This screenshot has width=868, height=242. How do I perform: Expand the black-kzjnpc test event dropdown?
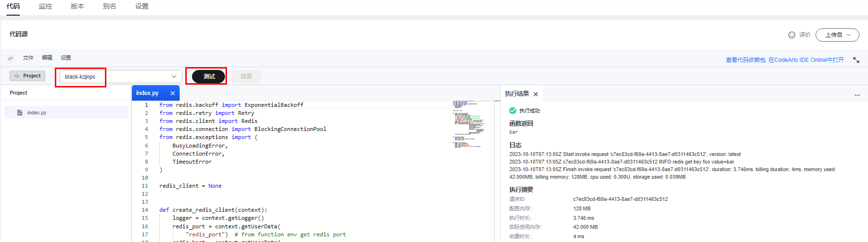tap(174, 77)
